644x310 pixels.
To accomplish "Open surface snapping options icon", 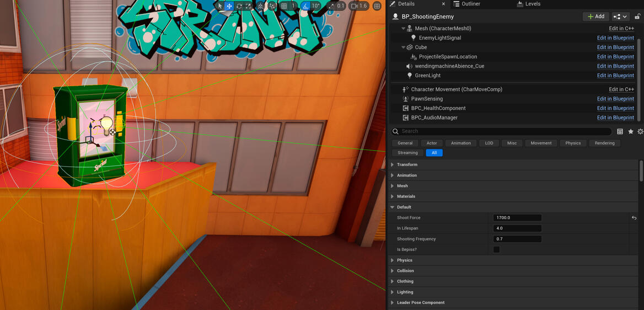I will pos(272,6).
